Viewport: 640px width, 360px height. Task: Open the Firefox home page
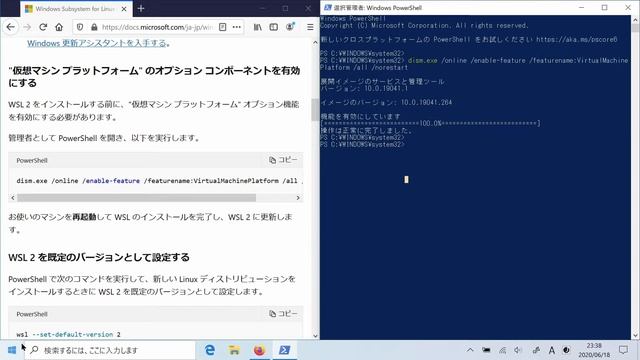tap(59, 27)
